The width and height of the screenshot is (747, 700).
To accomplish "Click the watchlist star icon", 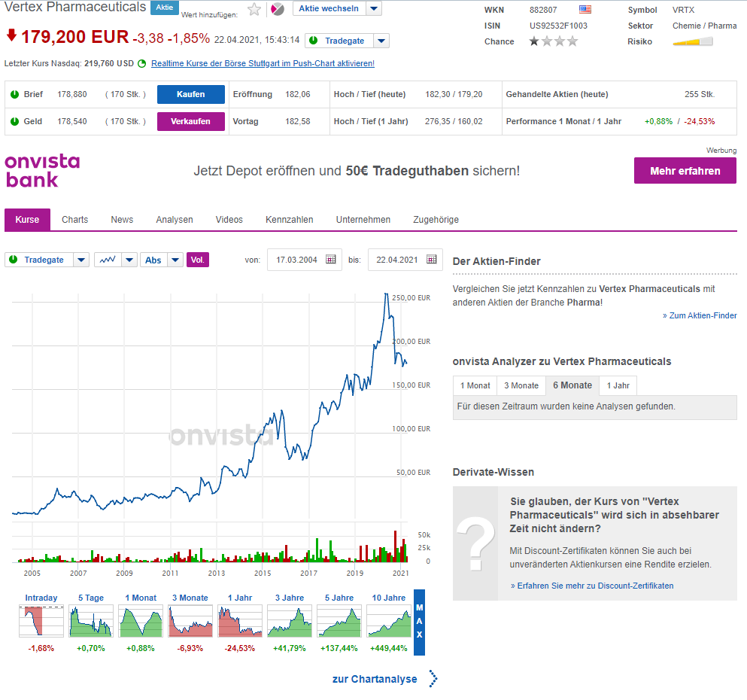I will click(254, 9).
